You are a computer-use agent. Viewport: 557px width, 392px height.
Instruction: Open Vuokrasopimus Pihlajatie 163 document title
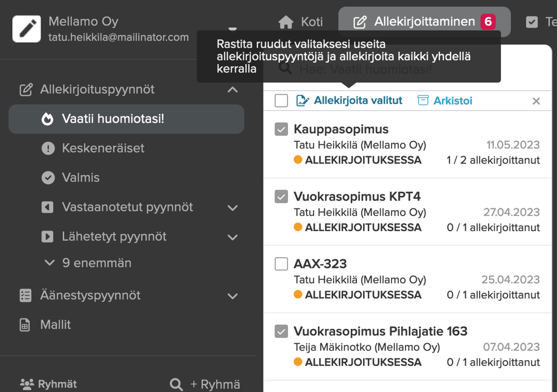380,331
